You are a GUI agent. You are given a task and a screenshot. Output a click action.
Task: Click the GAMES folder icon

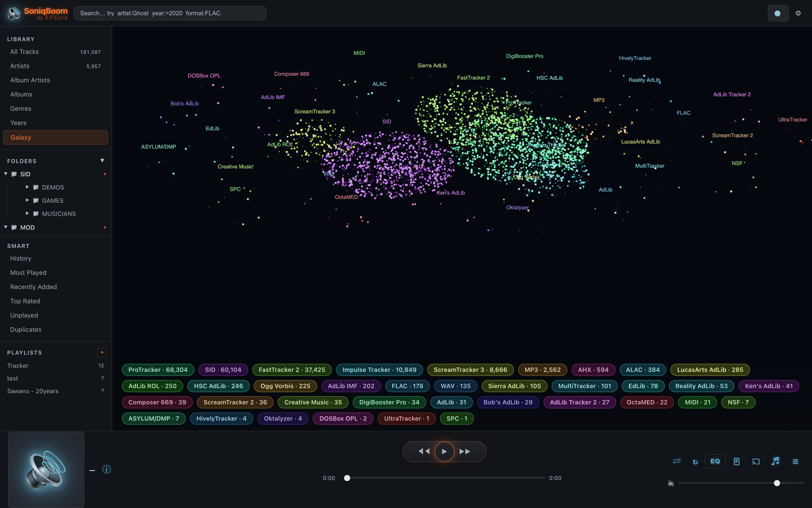point(36,201)
